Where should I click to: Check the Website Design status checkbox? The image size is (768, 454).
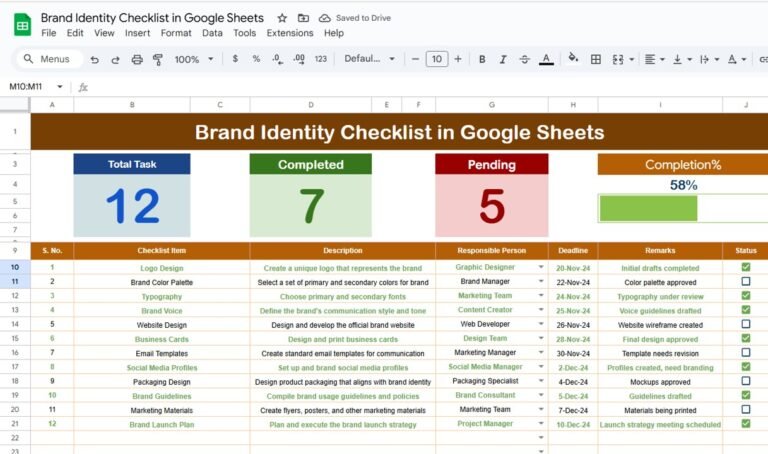[745, 324]
